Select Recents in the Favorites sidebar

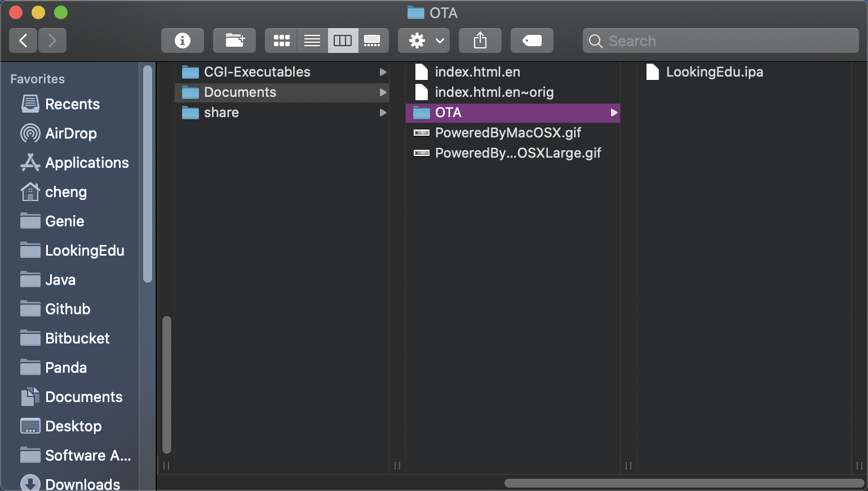click(x=72, y=104)
